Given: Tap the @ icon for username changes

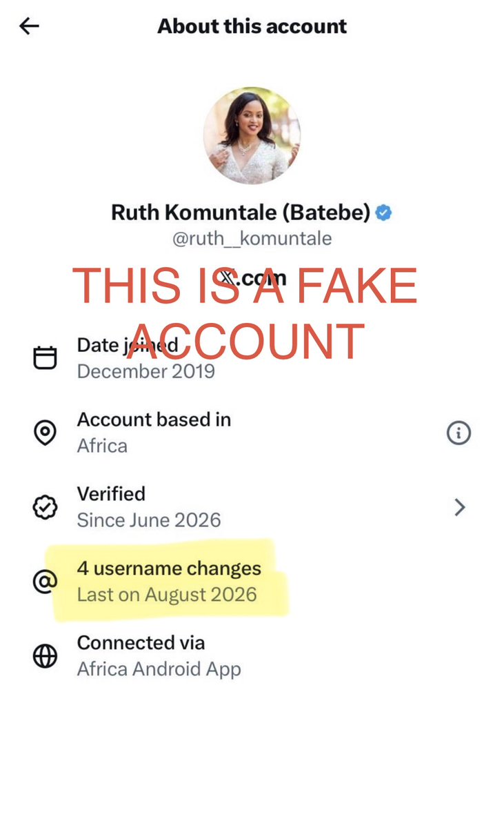Looking at the screenshot, I should [x=46, y=582].
